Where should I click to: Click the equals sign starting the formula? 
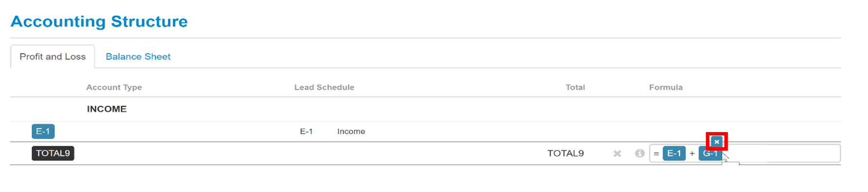656,154
